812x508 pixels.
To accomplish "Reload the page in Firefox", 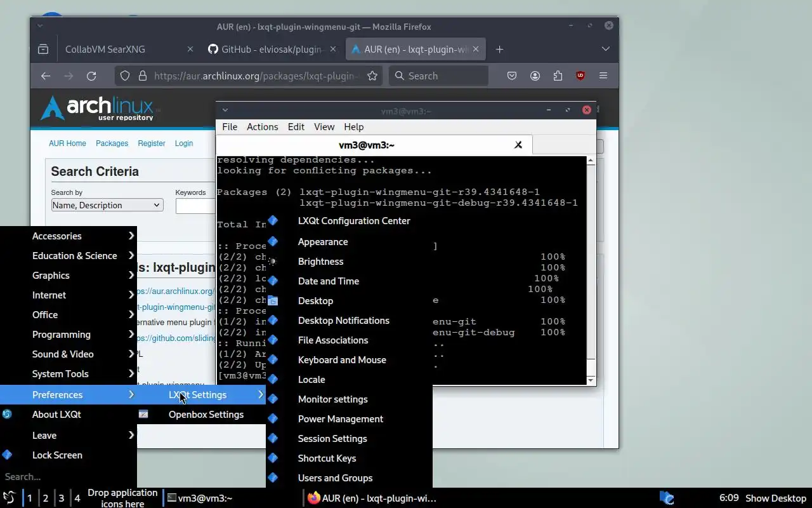I will 91,76.
